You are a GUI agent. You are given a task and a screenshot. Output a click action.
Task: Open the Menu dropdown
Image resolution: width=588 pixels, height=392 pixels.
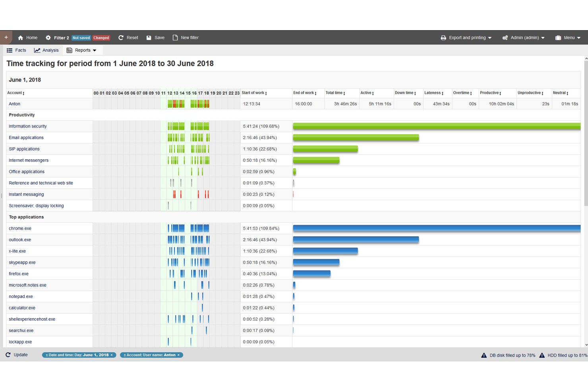coord(568,38)
